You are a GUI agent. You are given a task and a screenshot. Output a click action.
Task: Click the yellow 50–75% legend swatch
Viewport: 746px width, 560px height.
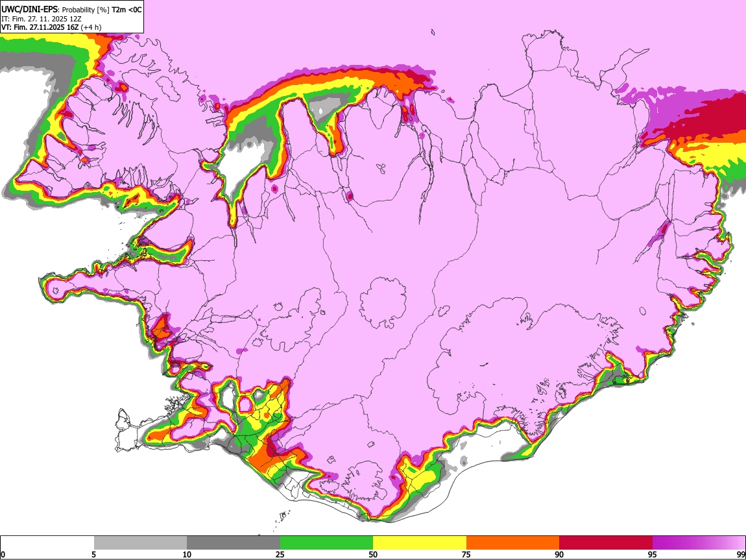point(420,543)
